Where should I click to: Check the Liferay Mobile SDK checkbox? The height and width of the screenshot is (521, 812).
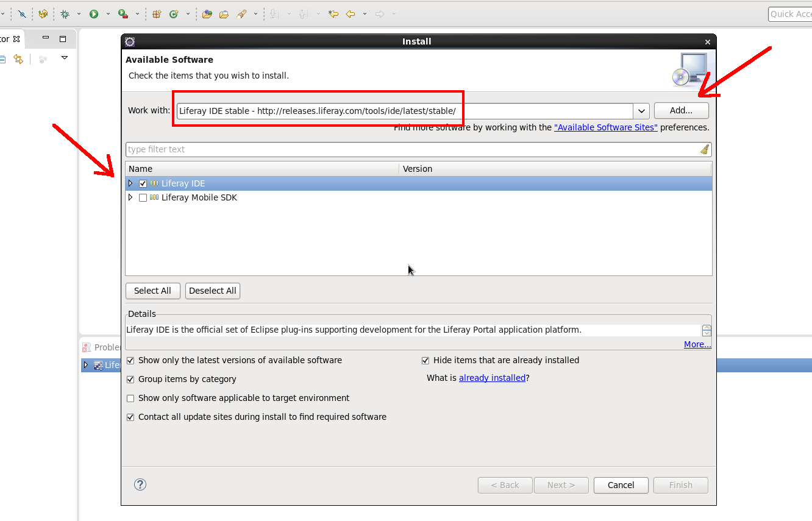(143, 197)
